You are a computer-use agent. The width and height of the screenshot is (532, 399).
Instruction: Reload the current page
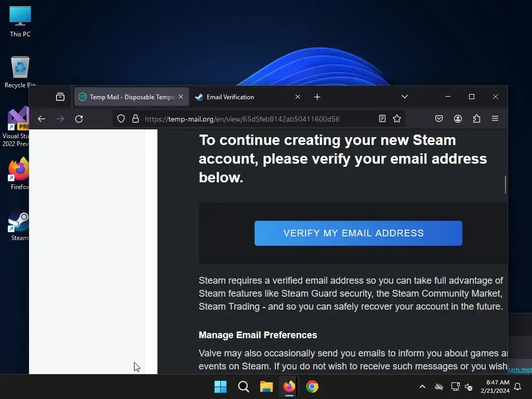click(x=79, y=119)
